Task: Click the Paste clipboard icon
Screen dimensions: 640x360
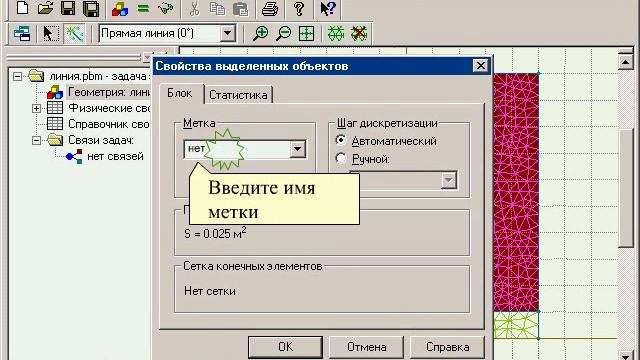Action: (240, 9)
